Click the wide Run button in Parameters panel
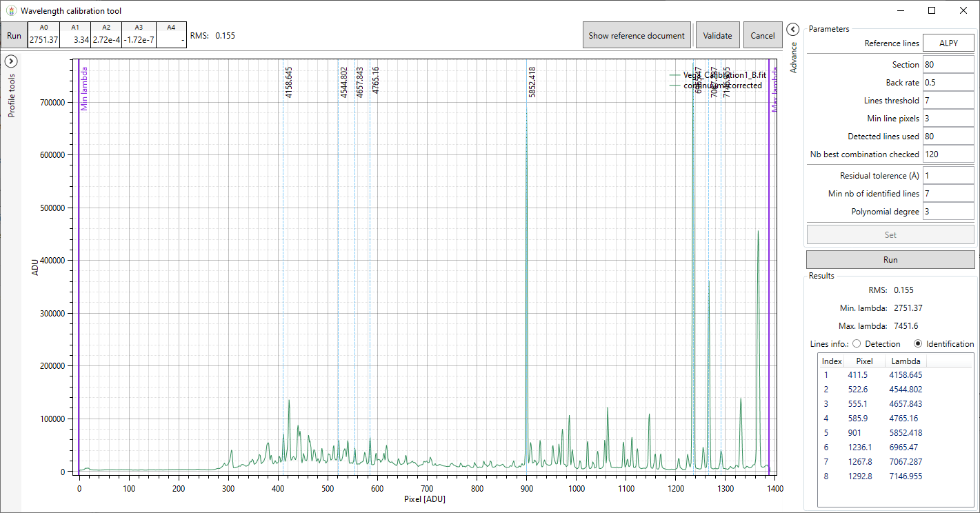 [890, 260]
